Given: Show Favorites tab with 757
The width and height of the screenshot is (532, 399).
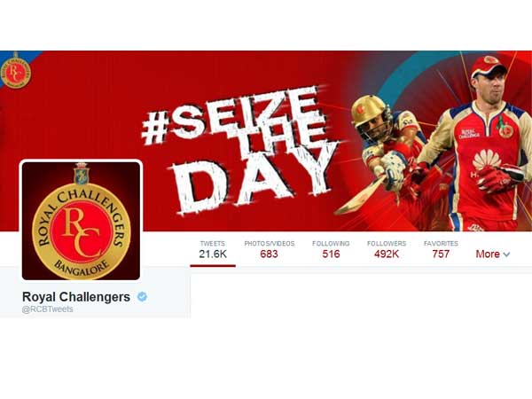Looking at the screenshot, I should coord(441,249).
